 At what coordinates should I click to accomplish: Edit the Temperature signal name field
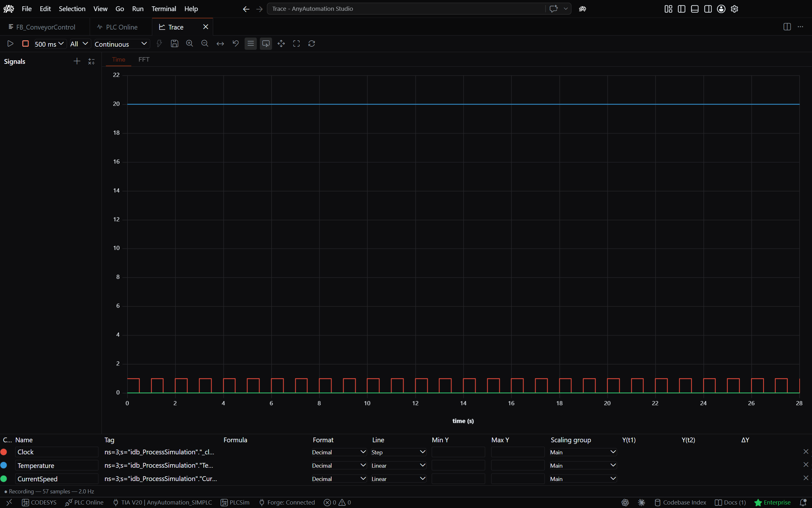[x=57, y=465]
